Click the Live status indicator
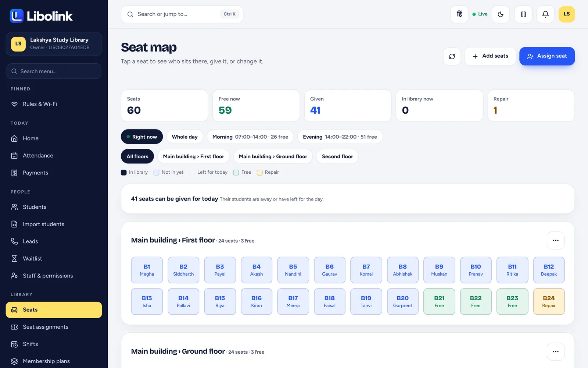 tap(480, 14)
